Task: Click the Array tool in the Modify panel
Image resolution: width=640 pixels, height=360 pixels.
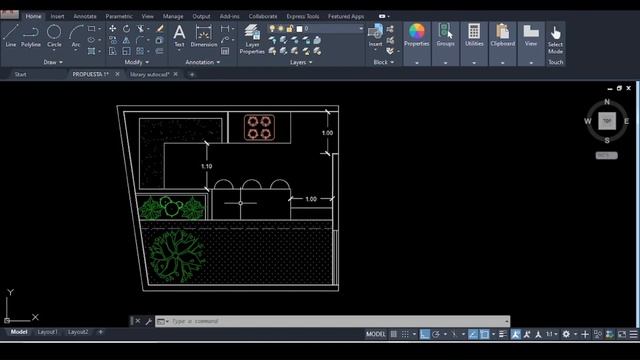Action: point(140,51)
